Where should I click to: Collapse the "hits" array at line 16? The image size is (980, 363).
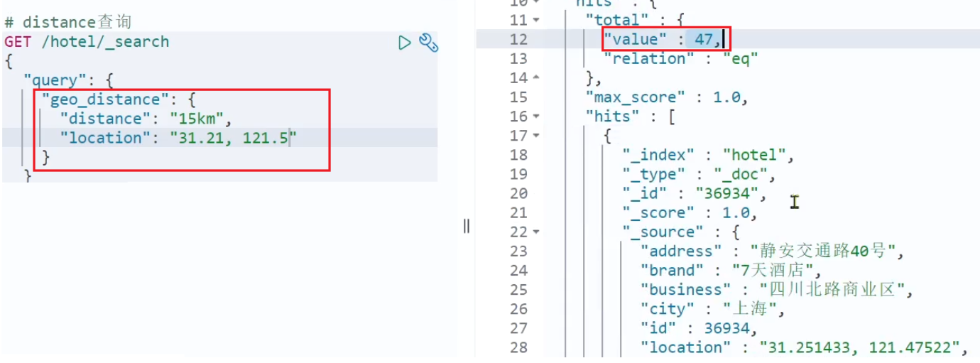click(536, 116)
